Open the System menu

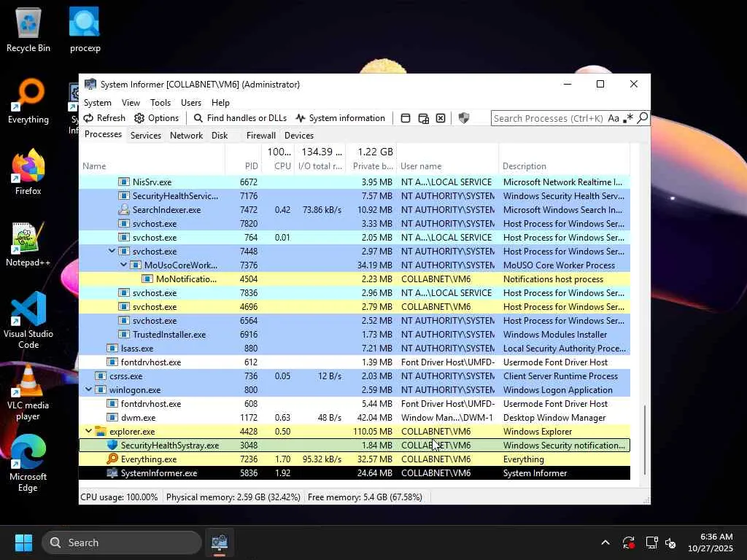tap(98, 103)
